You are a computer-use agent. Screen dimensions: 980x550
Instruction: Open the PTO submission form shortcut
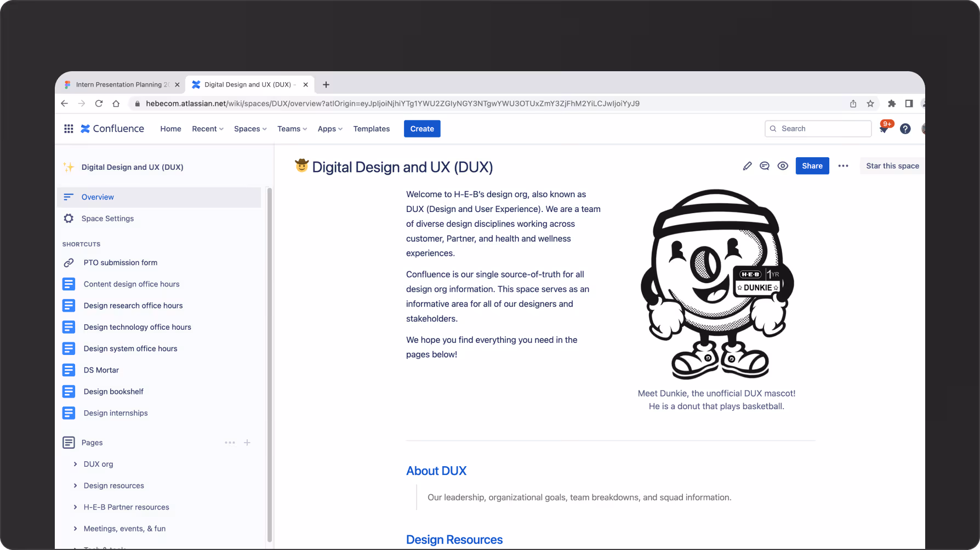click(x=120, y=262)
